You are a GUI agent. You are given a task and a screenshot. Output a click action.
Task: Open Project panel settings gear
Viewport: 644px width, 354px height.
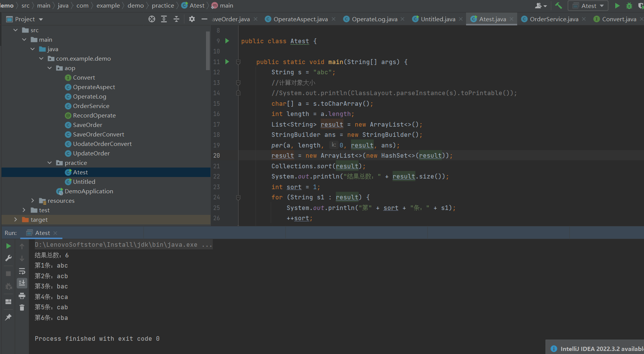point(192,19)
